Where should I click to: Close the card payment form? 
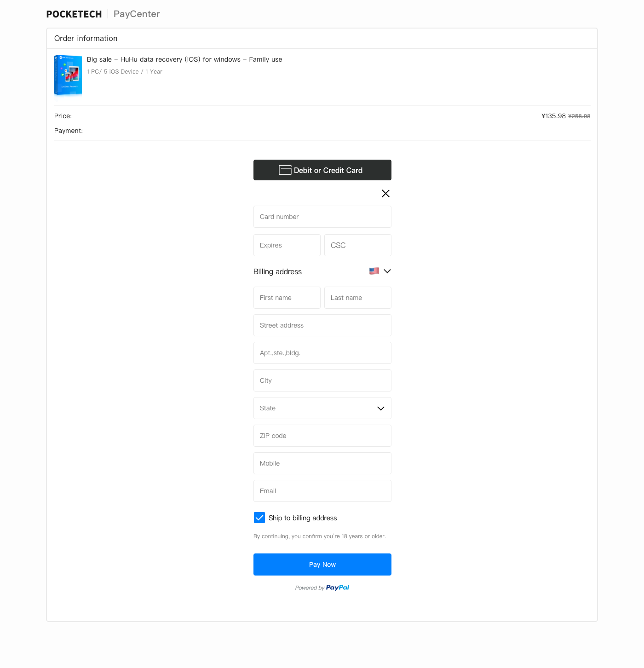[385, 194]
